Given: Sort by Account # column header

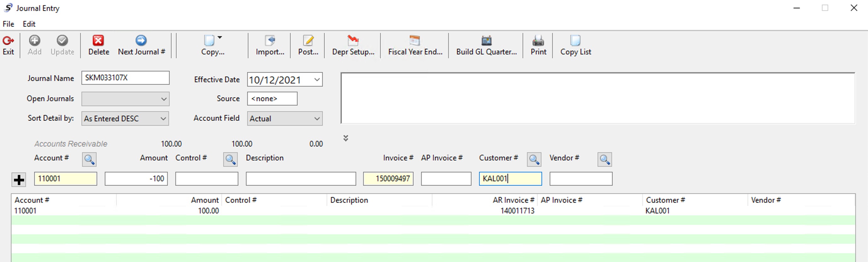Looking at the screenshot, I should (64, 200).
